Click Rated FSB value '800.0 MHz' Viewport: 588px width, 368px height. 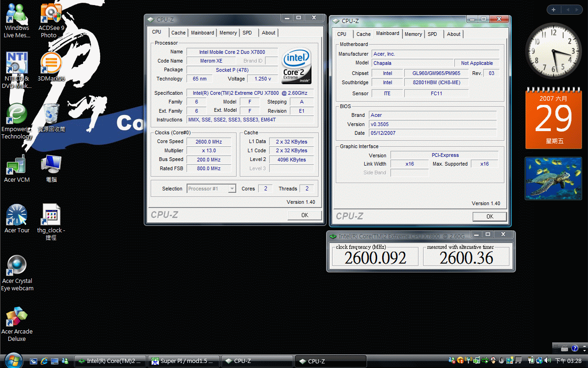pos(209,168)
